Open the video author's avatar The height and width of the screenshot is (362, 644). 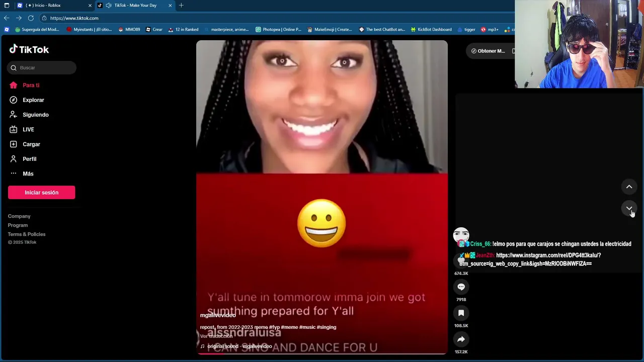(461, 235)
